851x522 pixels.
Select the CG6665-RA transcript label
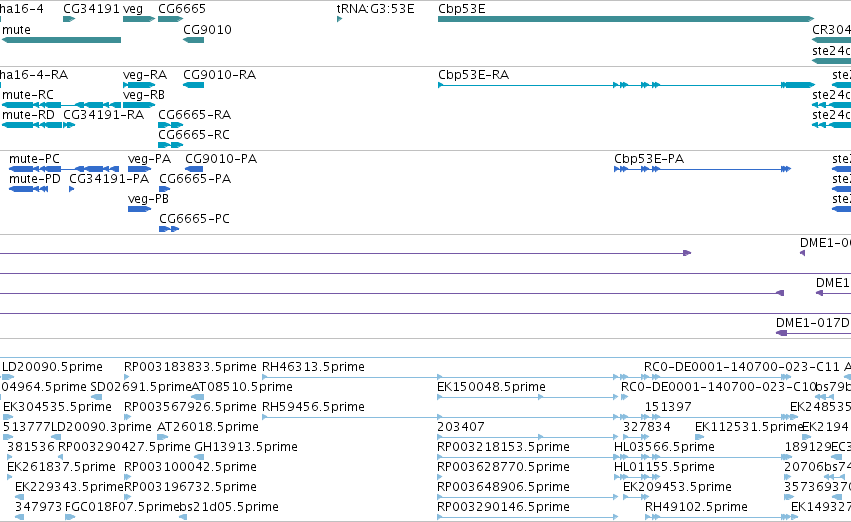(194, 115)
